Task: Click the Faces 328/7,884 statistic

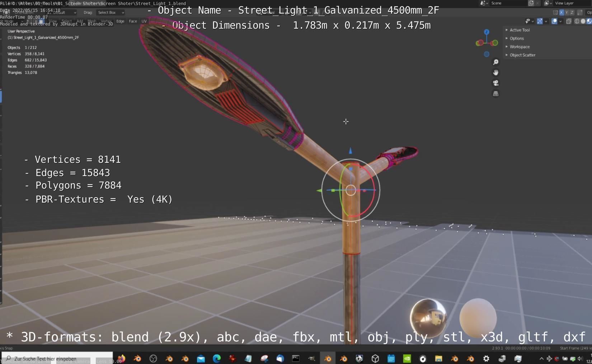Action: click(x=26, y=66)
